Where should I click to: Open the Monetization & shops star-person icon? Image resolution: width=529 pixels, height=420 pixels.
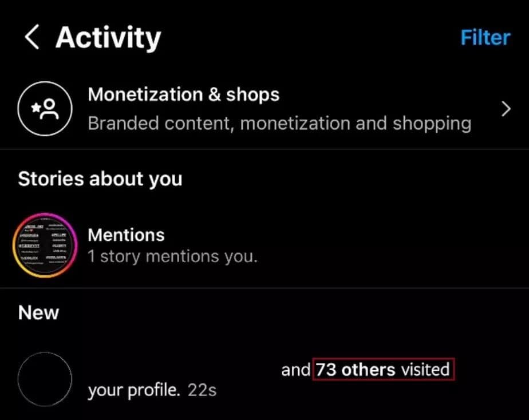coord(45,108)
